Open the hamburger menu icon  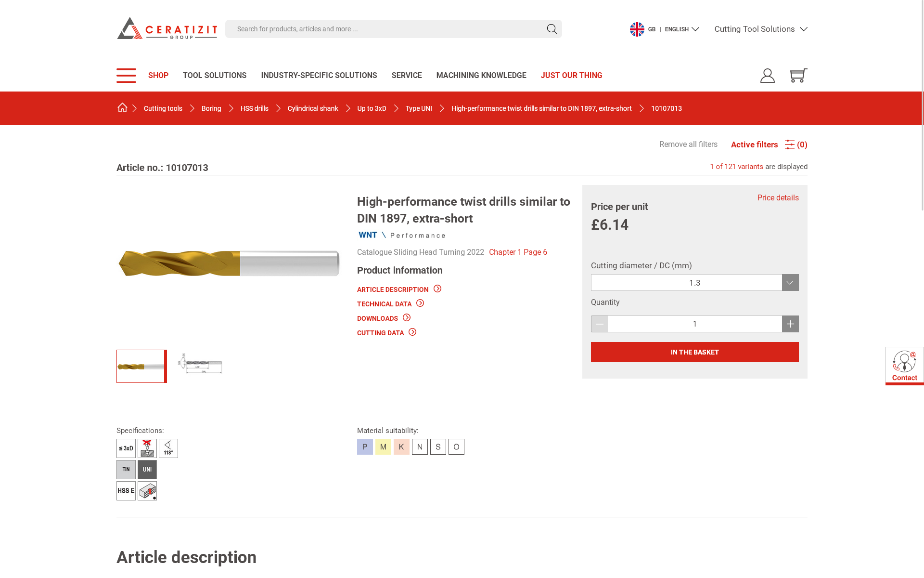pos(126,76)
